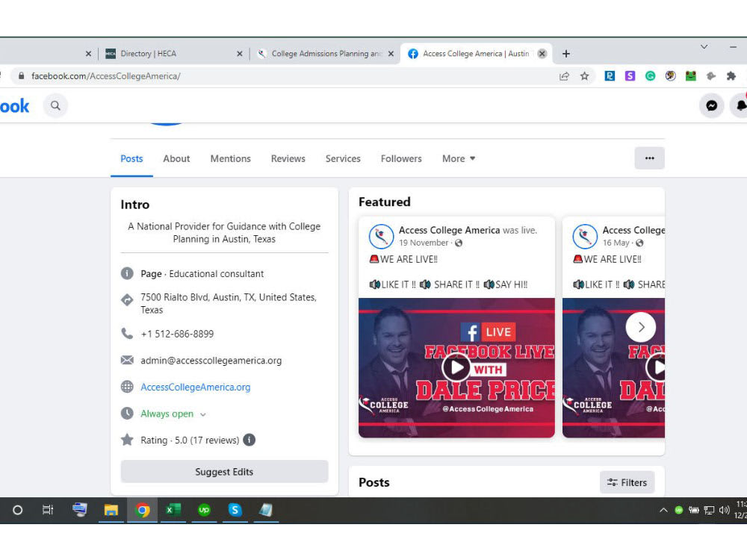This screenshot has width=747, height=560.
Task: Open the faded gray extension icon
Action: pos(711,75)
